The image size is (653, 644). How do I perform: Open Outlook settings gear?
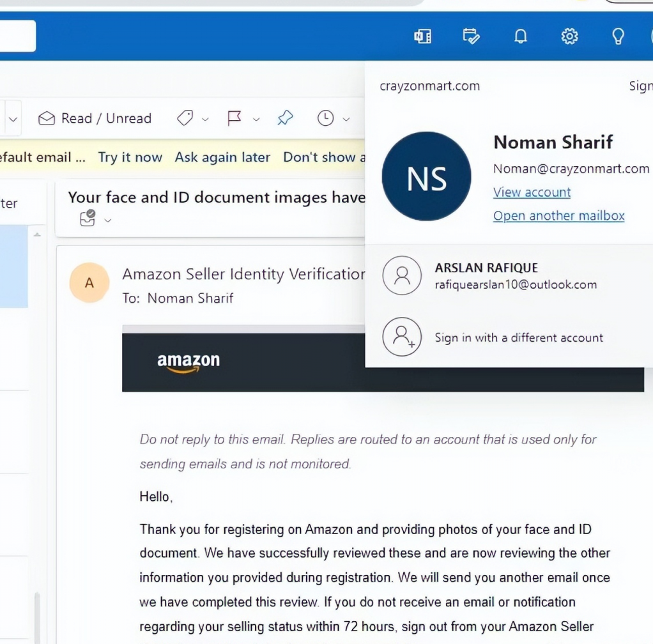point(569,36)
